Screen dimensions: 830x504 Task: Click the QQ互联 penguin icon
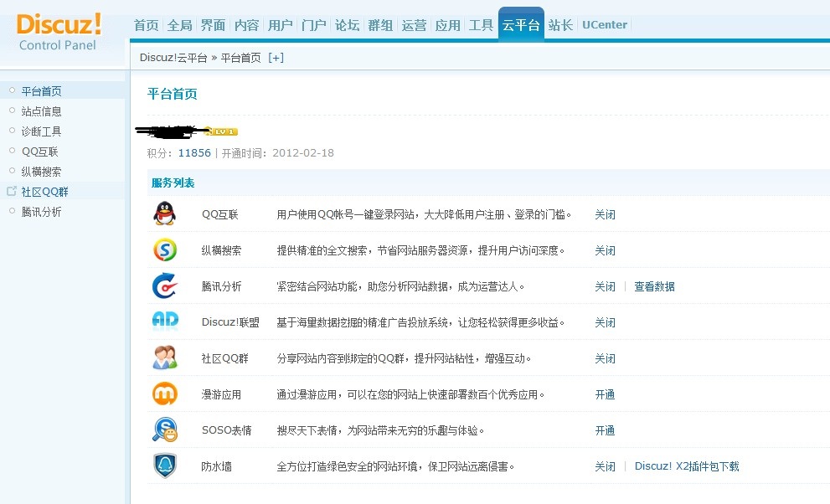pyautogui.click(x=165, y=213)
